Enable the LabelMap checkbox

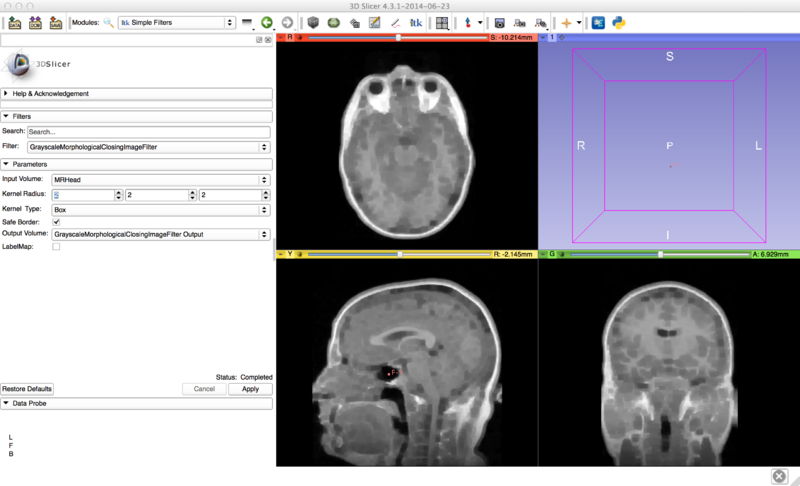point(56,246)
